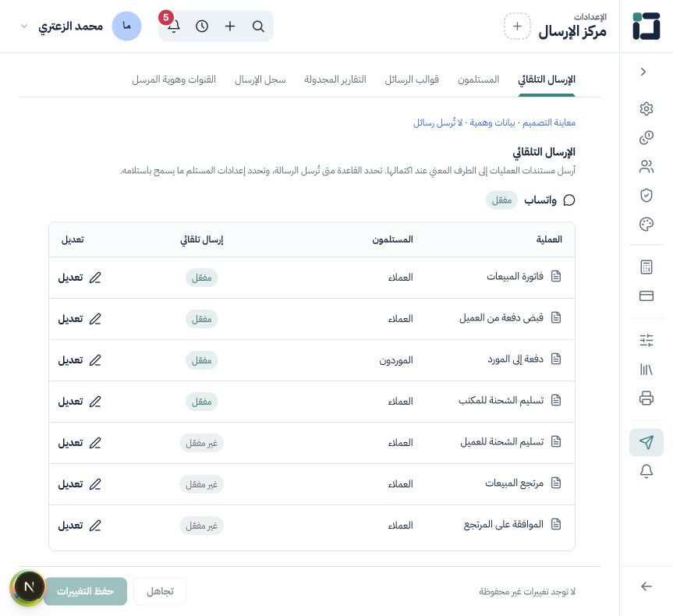
Task: Edit the قبض دفعة من العميل row
Action: 80,319
